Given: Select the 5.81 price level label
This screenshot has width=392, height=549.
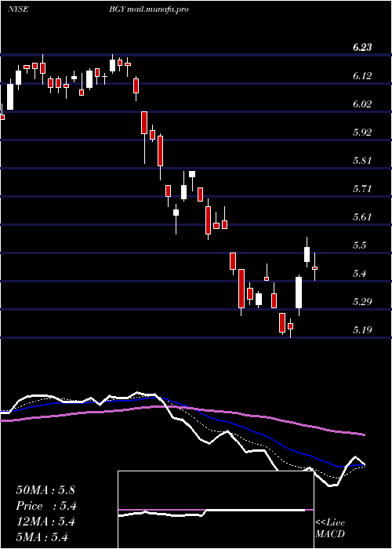Looking at the screenshot, I should coord(362,161).
